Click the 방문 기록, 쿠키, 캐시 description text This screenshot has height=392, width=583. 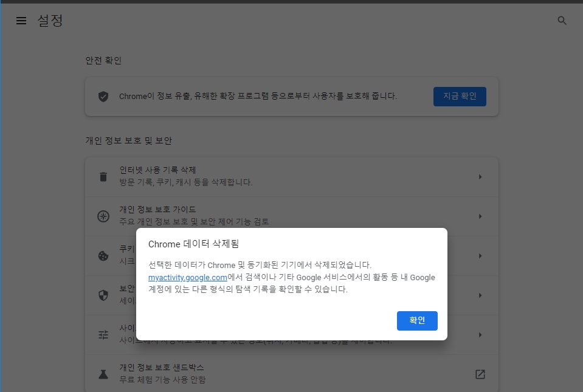click(186, 182)
